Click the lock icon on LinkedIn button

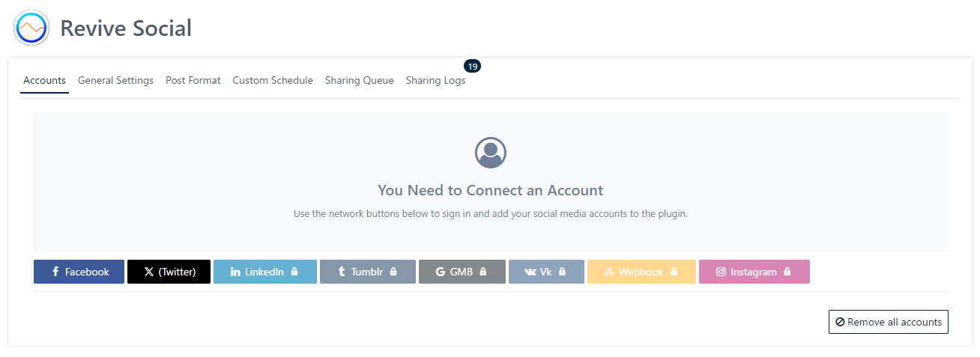(x=294, y=272)
